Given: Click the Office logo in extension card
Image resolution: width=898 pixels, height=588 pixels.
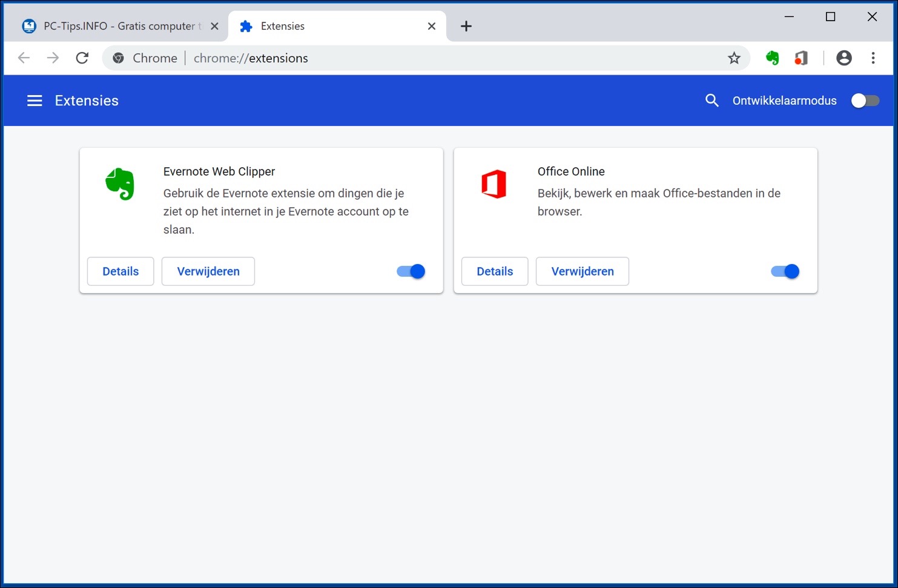Looking at the screenshot, I should (x=494, y=184).
